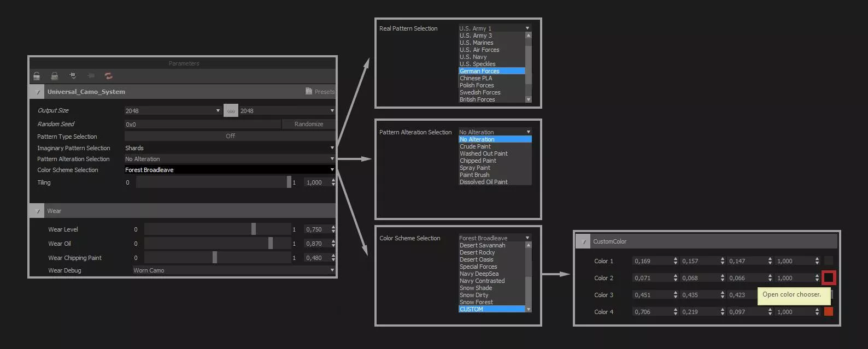Toggle the Output Size link chain button
868x349 pixels.
coord(231,111)
